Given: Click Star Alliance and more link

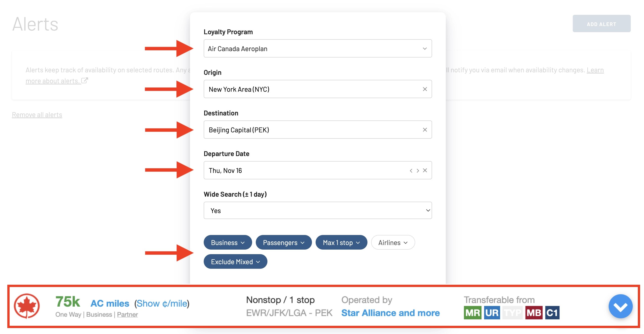Looking at the screenshot, I should [391, 313].
